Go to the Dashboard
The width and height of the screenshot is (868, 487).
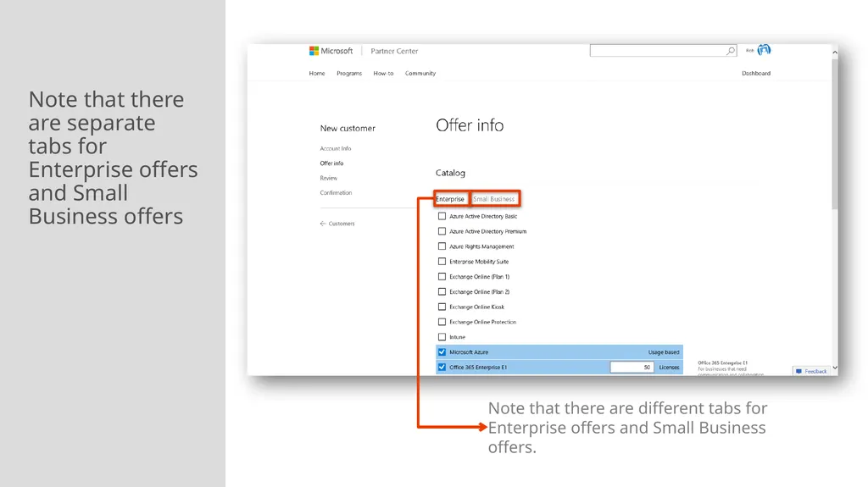[756, 73]
